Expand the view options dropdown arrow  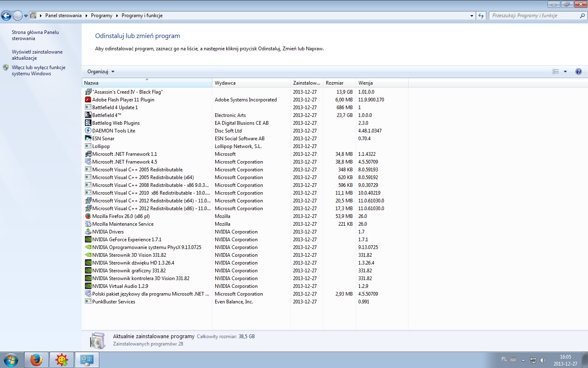pyautogui.click(x=566, y=72)
